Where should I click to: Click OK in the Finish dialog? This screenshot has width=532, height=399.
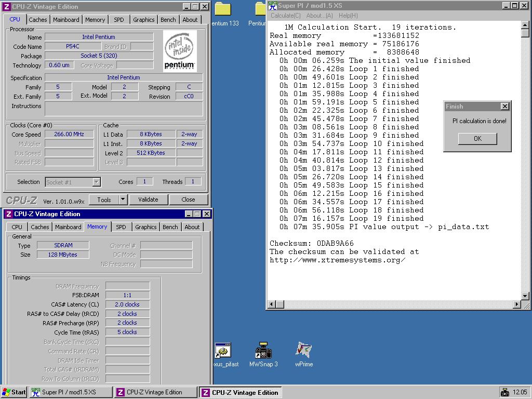pyautogui.click(x=477, y=138)
